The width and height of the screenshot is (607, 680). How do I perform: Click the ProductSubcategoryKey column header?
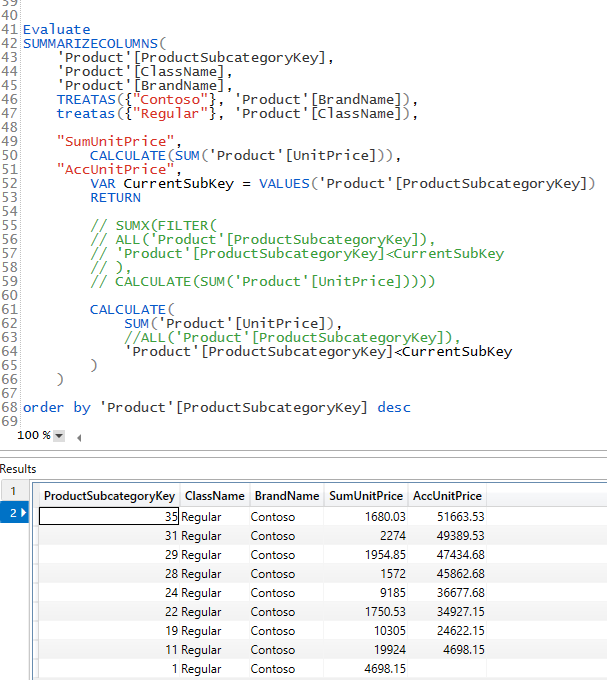(109, 496)
